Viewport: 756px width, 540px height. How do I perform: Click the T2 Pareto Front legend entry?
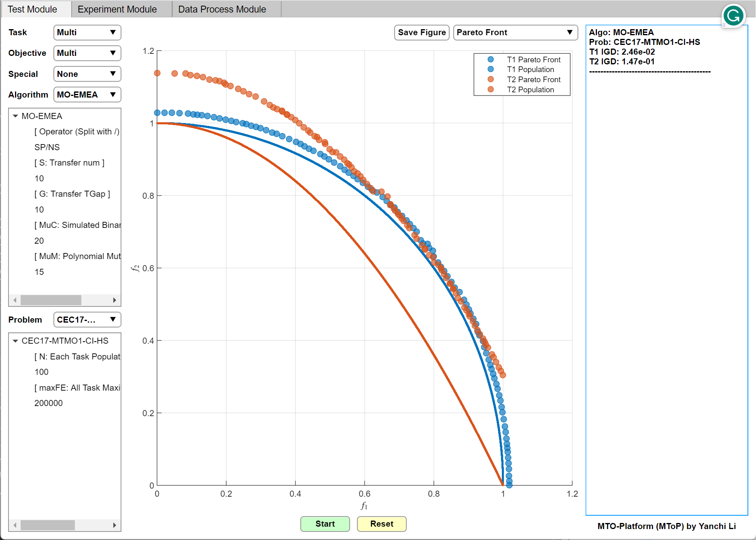[x=533, y=80]
